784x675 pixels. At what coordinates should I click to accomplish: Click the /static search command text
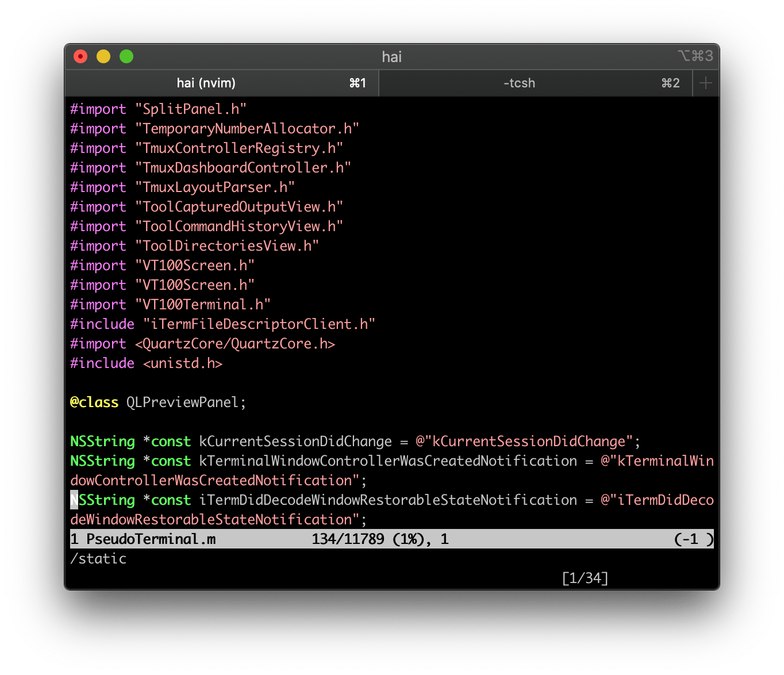98,558
